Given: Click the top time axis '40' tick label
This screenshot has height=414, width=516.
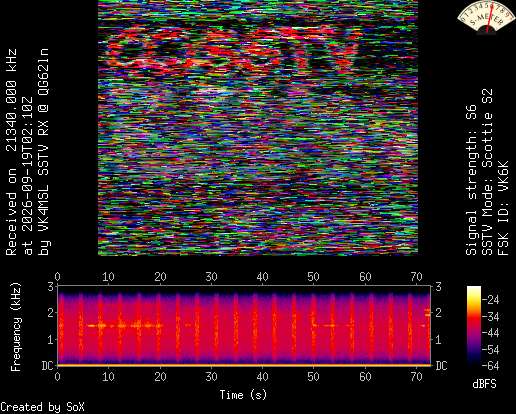Looking at the screenshot, I should [262, 277].
